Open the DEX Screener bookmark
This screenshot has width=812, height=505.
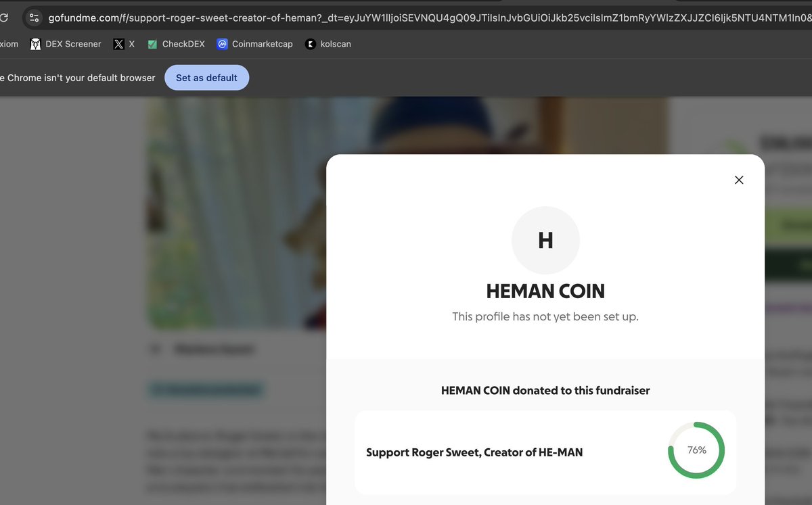point(66,44)
